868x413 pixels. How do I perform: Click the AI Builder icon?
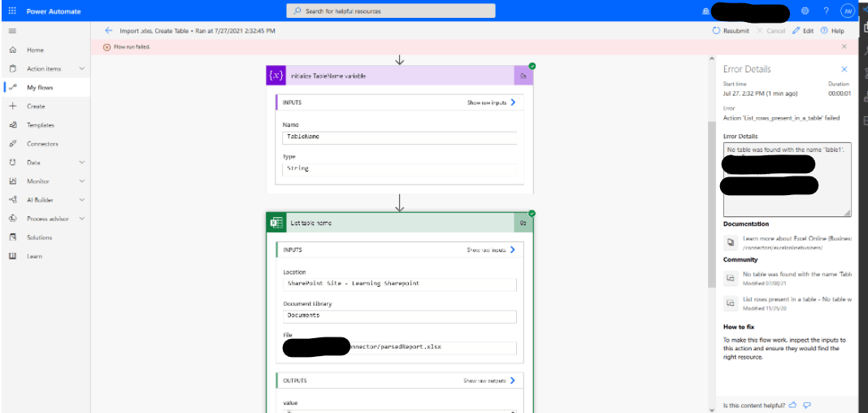[13, 200]
